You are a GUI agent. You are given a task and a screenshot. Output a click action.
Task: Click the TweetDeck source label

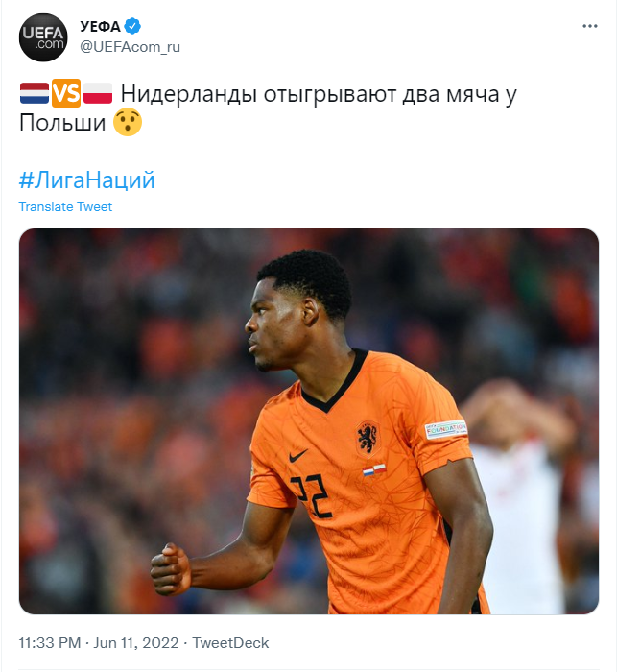[x=230, y=643]
